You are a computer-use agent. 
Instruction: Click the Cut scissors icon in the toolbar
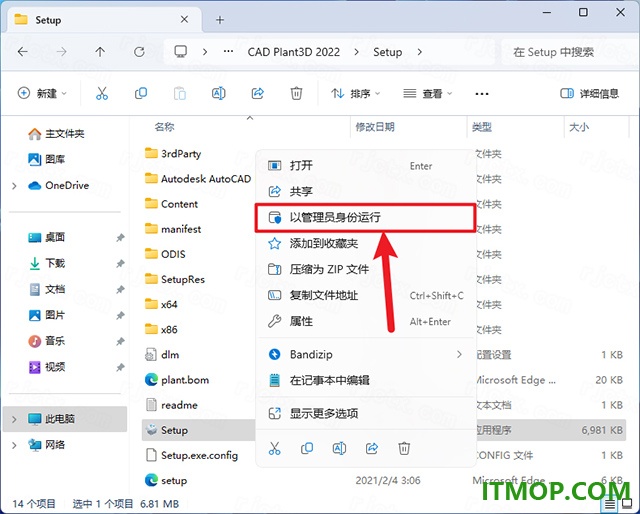point(102,93)
